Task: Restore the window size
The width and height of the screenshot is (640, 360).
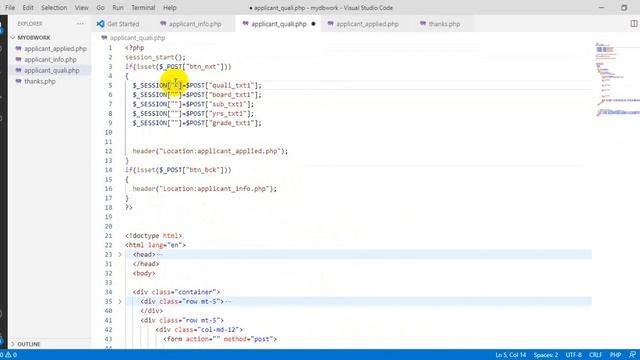Action: (x=624, y=8)
